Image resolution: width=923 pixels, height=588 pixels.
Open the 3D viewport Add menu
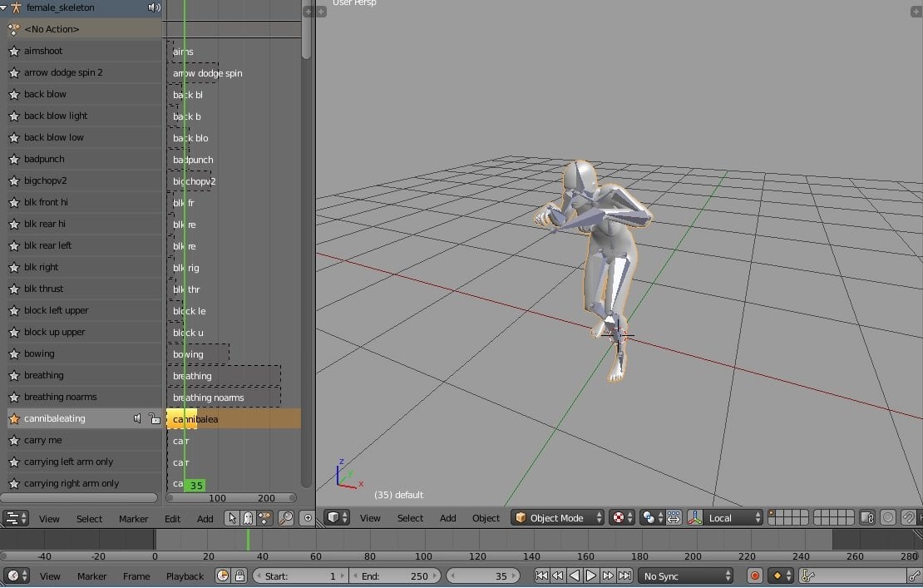tap(447, 518)
